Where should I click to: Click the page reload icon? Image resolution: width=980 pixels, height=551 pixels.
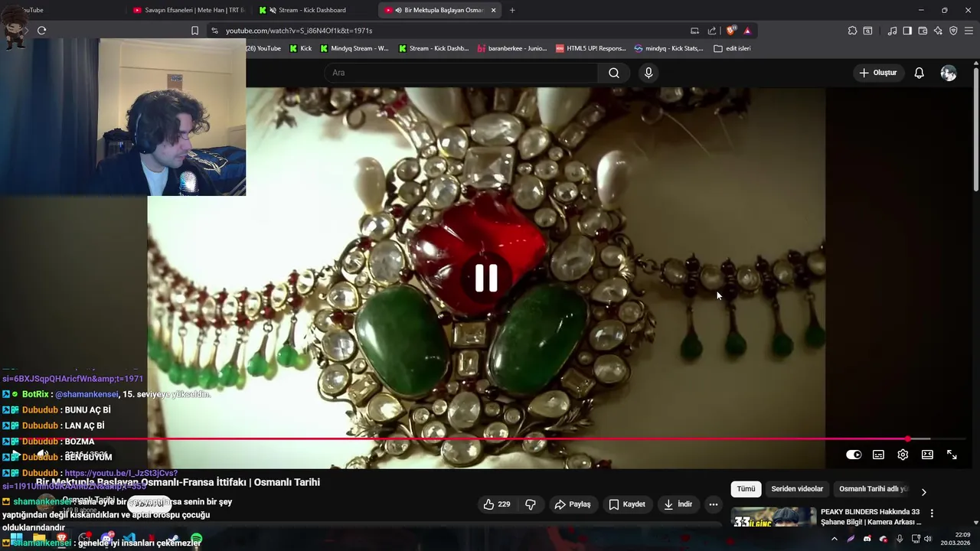41,31
